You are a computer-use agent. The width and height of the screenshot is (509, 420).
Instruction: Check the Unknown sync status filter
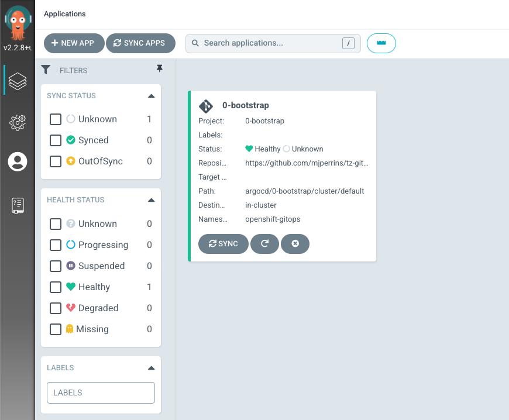coord(56,119)
